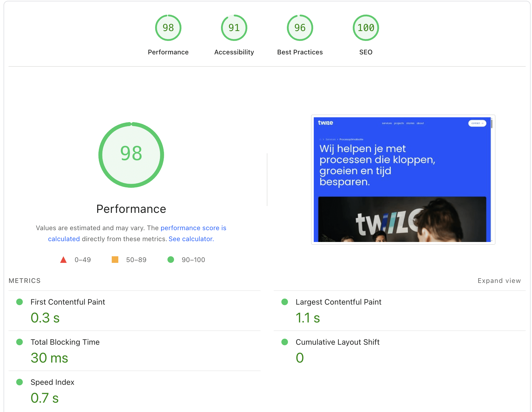Click the red triangle 0–49 legend icon

pyautogui.click(x=63, y=260)
